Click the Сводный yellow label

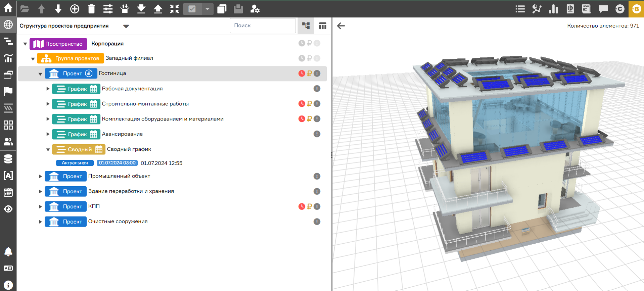click(x=79, y=149)
